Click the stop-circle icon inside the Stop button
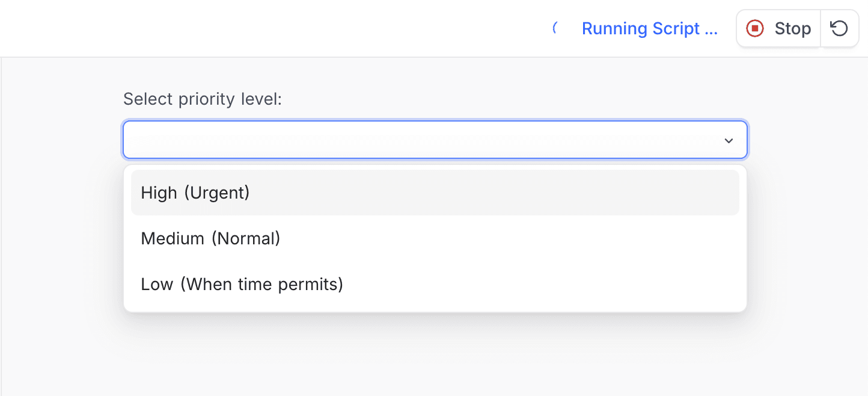The height and width of the screenshot is (396, 868). click(x=754, y=28)
